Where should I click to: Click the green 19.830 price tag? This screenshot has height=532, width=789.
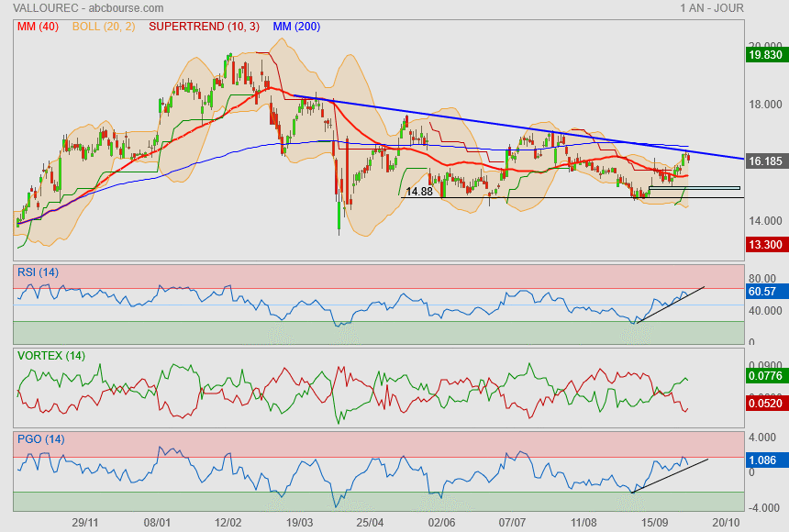click(764, 55)
